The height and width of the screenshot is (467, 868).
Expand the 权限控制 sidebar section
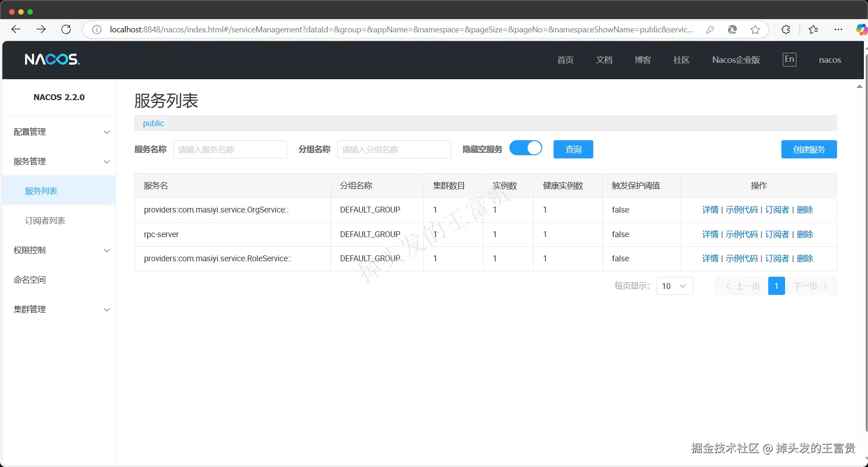(59, 250)
